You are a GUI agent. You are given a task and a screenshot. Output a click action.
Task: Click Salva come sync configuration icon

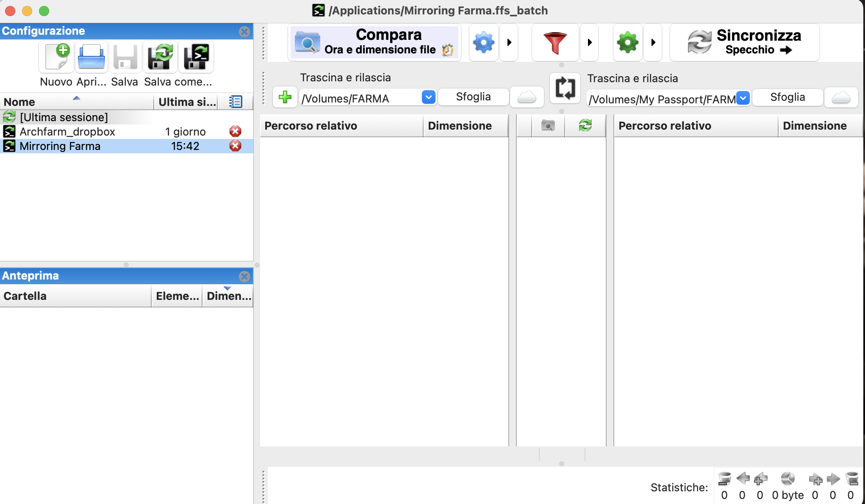[x=160, y=57]
